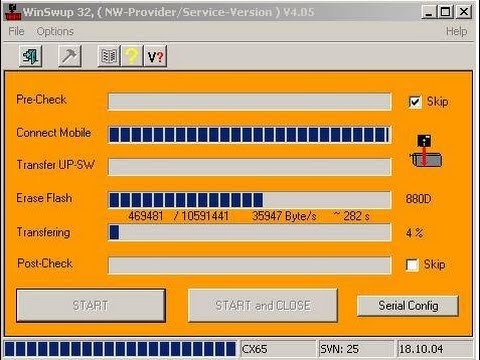Click the exit door toolbar icon

point(30,56)
